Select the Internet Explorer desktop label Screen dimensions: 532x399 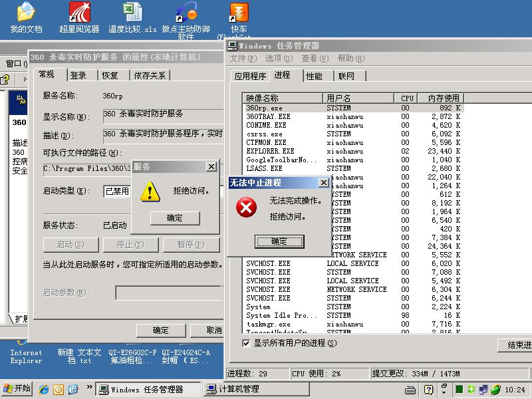tap(26, 356)
